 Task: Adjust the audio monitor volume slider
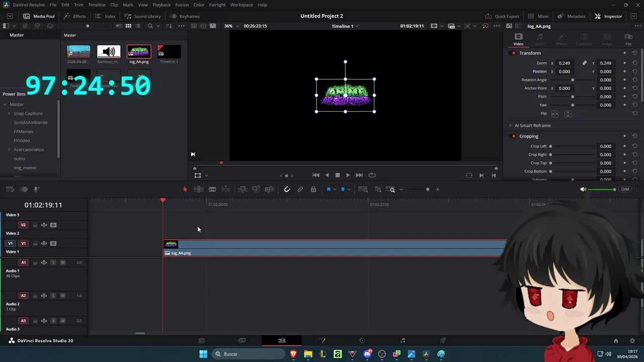[602, 190]
